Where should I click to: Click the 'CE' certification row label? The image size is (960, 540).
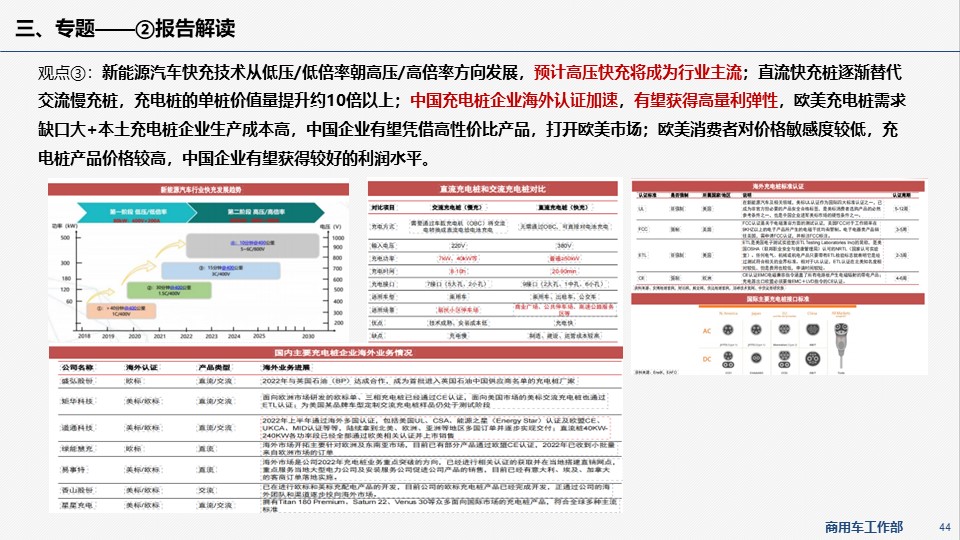(x=641, y=278)
